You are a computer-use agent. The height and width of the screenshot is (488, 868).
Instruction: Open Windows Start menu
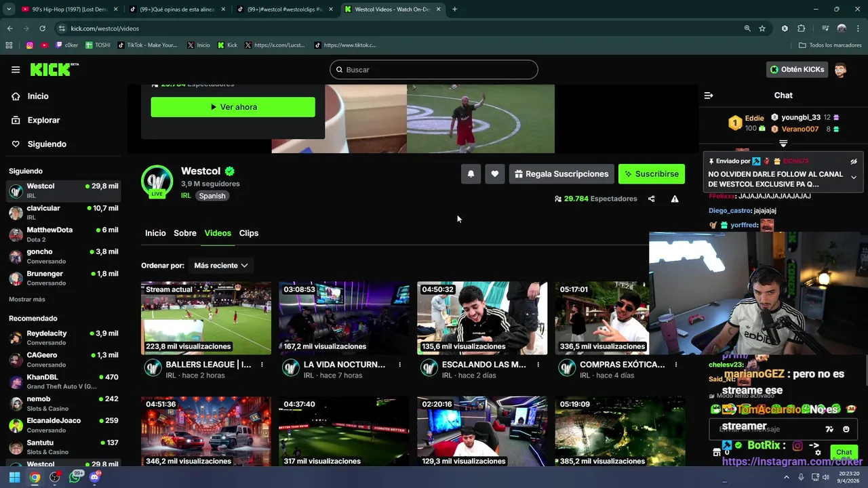(x=14, y=477)
